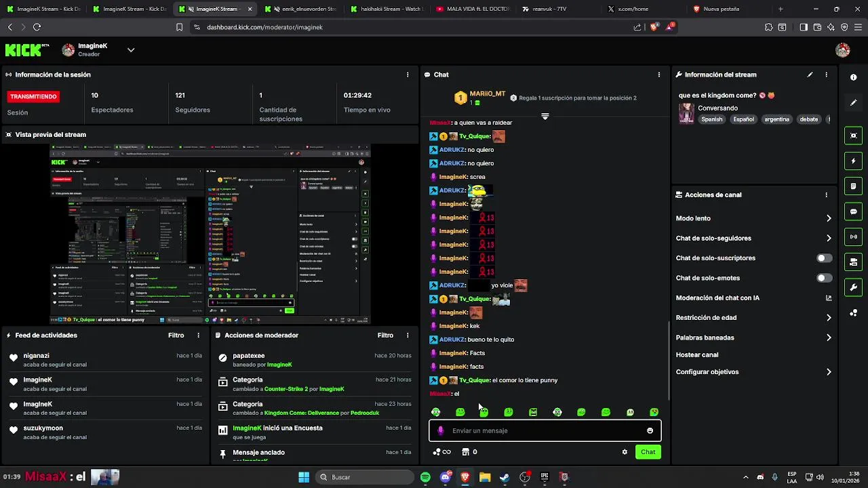Click the browser address bar URL

click(x=264, y=27)
